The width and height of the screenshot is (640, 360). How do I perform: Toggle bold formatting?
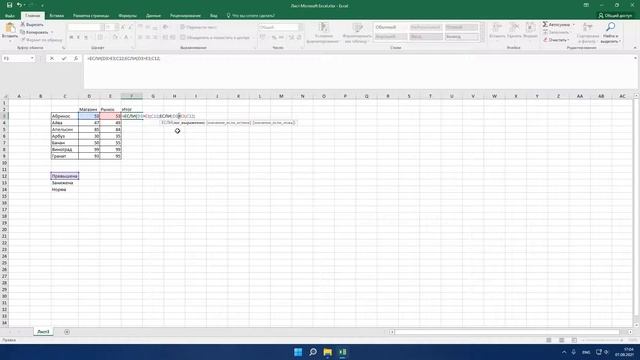click(71, 37)
